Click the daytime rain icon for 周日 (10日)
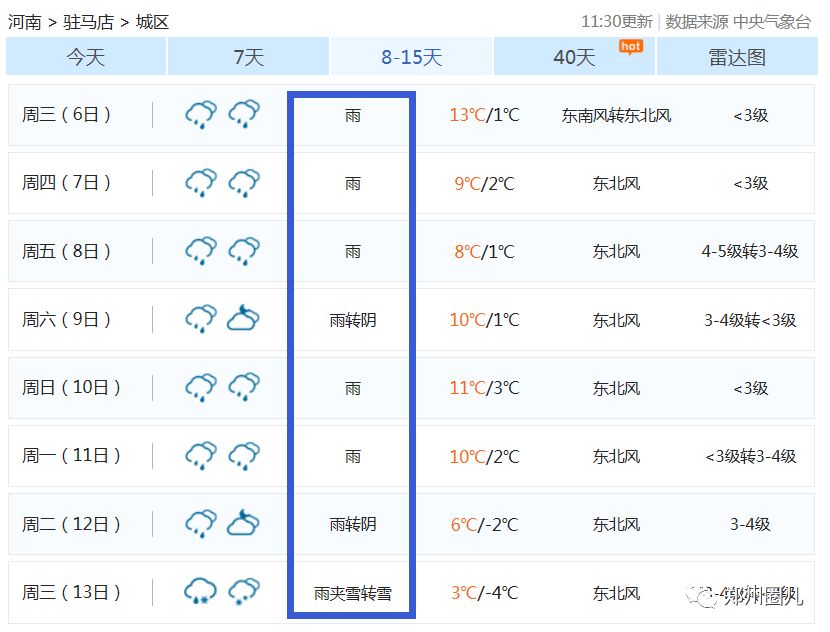This screenshot has width=830, height=632. pos(201,388)
